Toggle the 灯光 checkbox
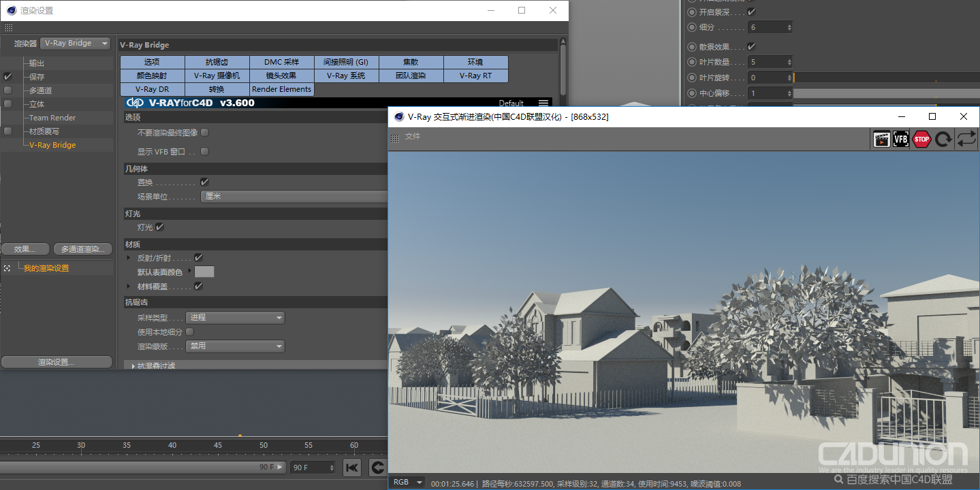The height and width of the screenshot is (490, 980). click(x=159, y=227)
